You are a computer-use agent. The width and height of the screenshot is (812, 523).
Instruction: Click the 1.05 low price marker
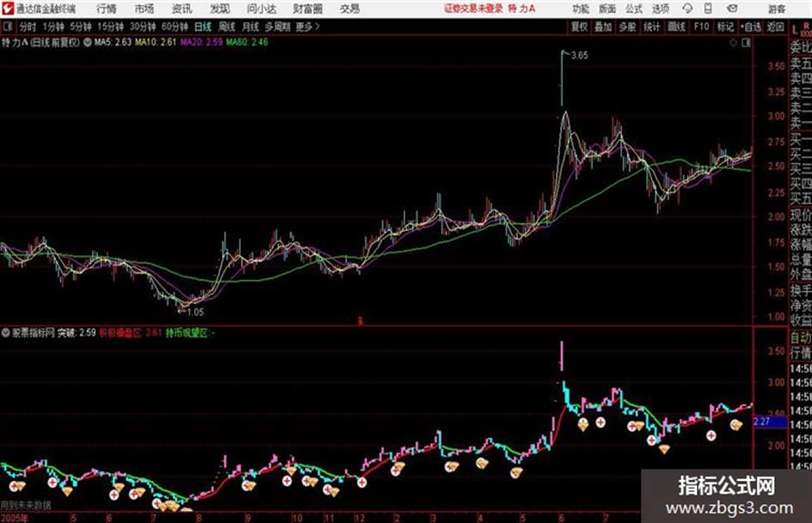pyautogui.click(x=195, y=313)
